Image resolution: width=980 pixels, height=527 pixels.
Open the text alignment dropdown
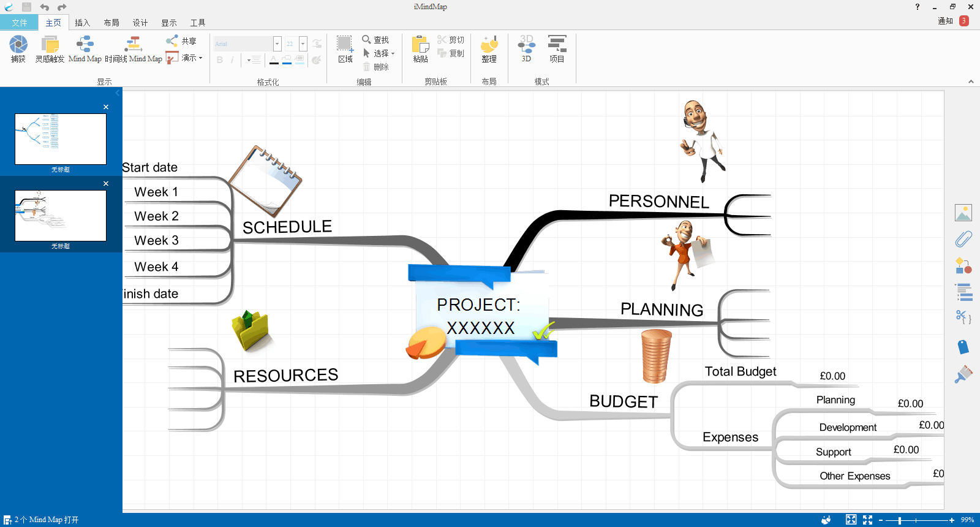point(254,60)
